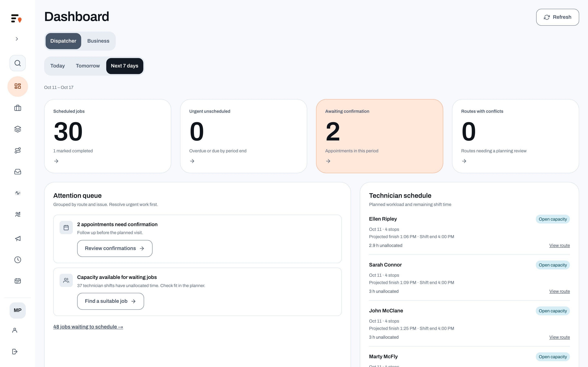Click the logout icon at sidebar bottom
The height and width of the screenshot is (367, 588).
[x=14, y=352]
